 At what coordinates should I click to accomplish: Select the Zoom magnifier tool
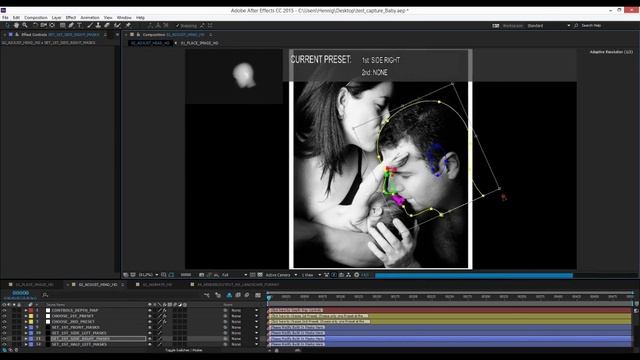pyautogui.click(x=25, y=25)
